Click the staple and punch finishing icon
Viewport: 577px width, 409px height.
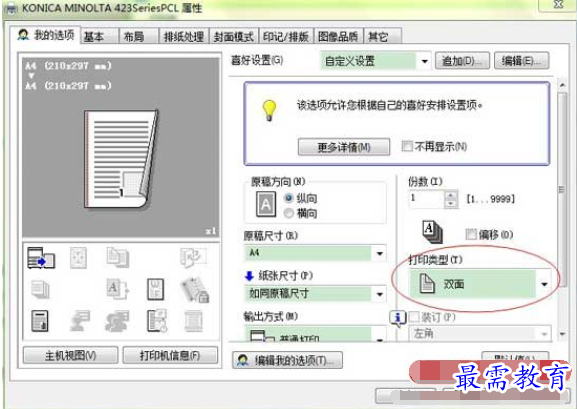pos(195,290)
